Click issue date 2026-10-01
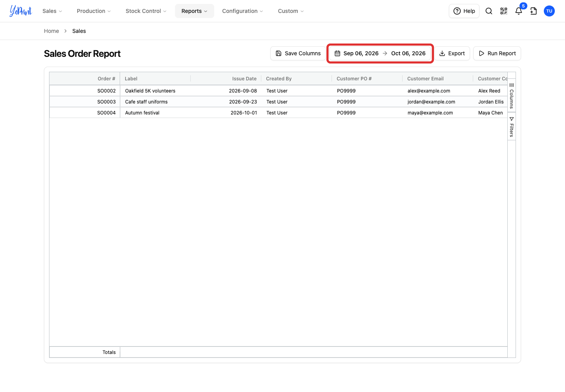565x392 pixels. click(244, 113)
